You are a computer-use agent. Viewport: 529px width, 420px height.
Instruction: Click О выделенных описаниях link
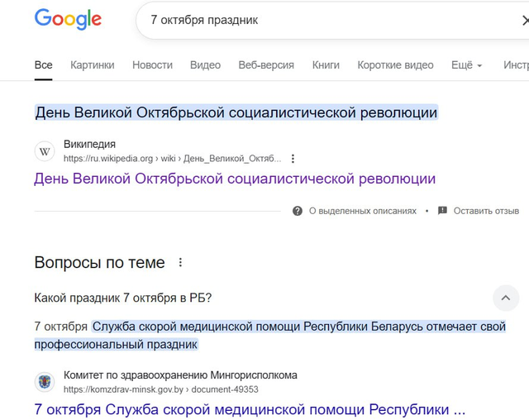click(x=362, y=211)
